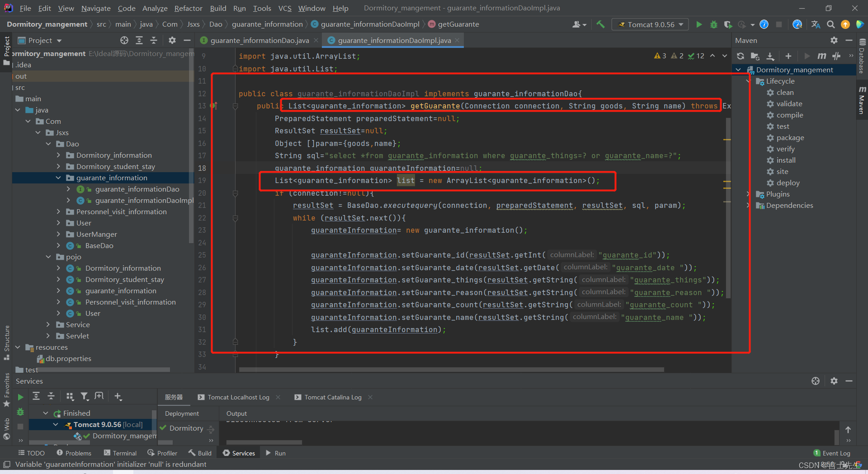Viewport: 868px width, 474px height.
Task: Open the Refactor menu
Action: pos(188,8)
